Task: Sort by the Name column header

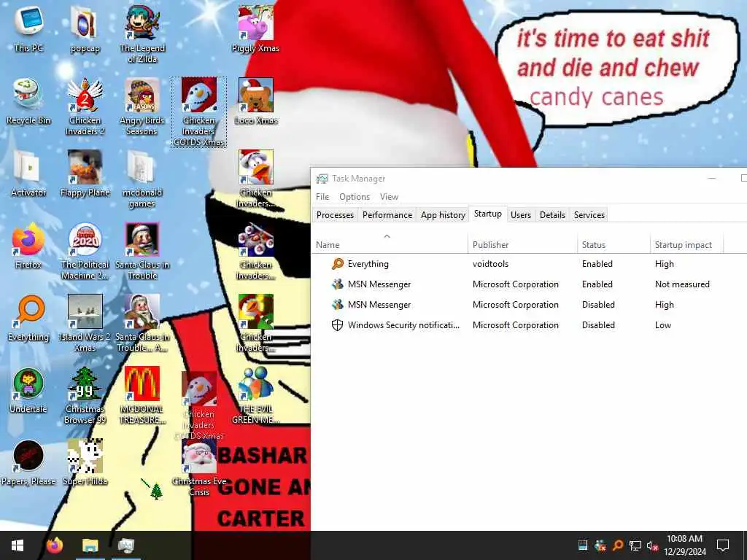Action: tap(390, 244)
